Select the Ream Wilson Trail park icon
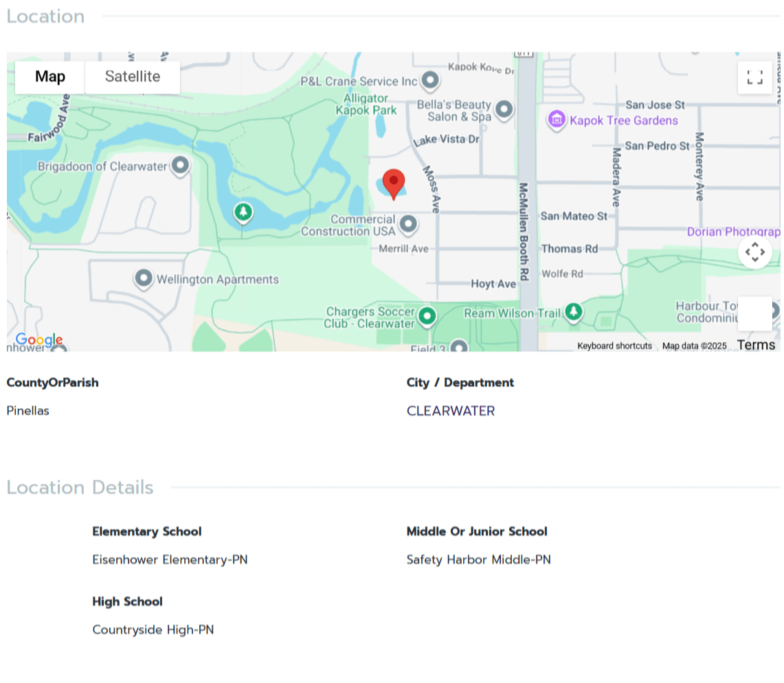Image resolution: width=784 pixels, height=683 pixels. pos(574,313)
